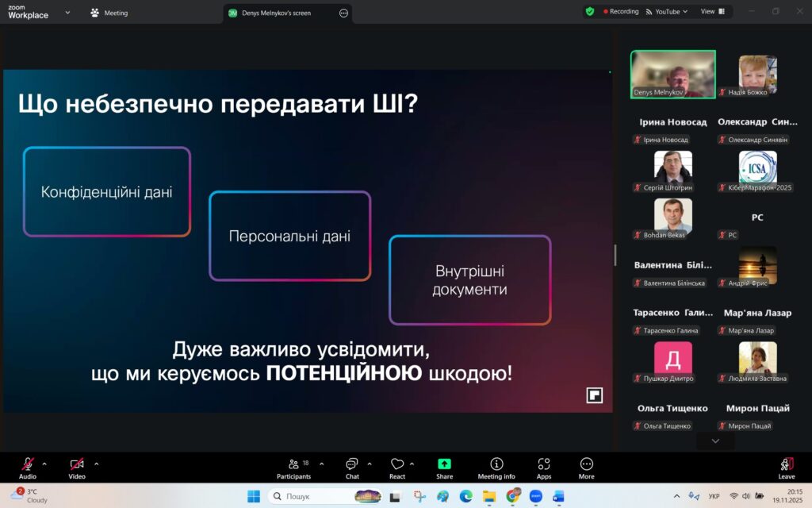The width and height of the screenshot is (812, 508).
Task: Expand video options arrow next to Video
Action: [97, 464]
